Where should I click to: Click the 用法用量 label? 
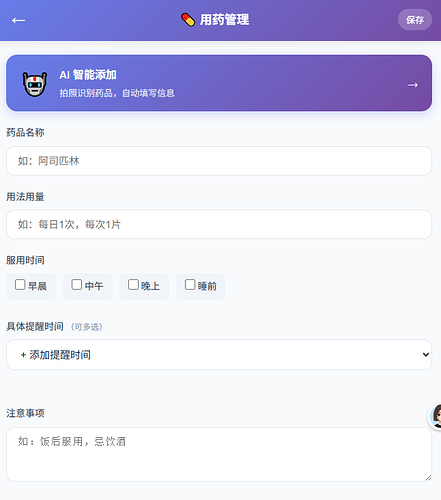pos(25,197)
